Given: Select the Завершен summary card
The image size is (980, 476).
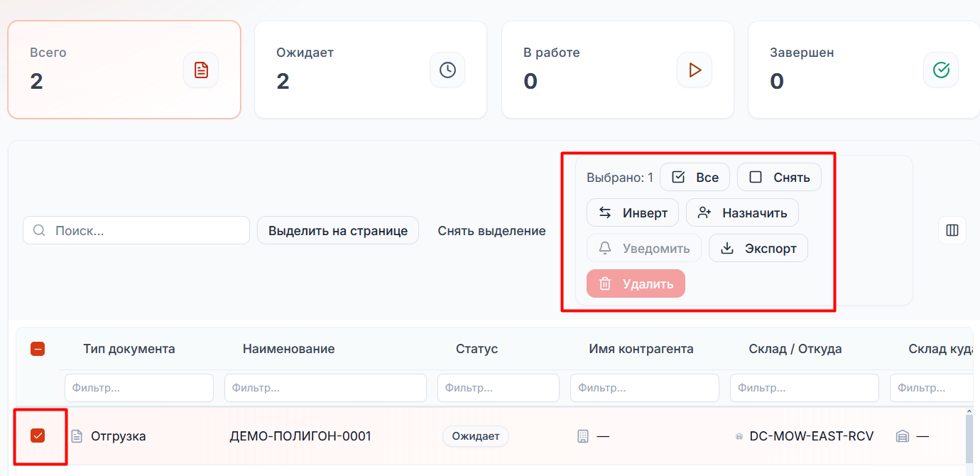Looking at the screenshot, I should [x=864, y=70].
